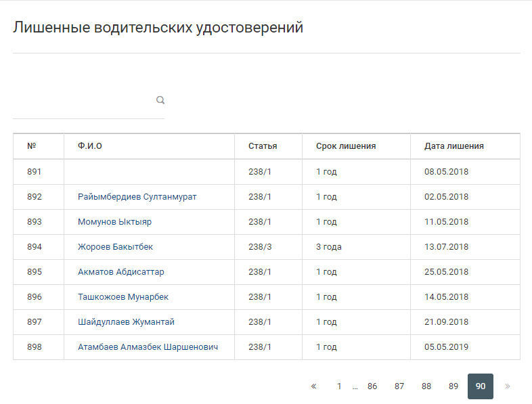532x404 pixels.
Task: Click Жороев Бакытбек row name
Action: pyautogui.click(x=116, y=247)
